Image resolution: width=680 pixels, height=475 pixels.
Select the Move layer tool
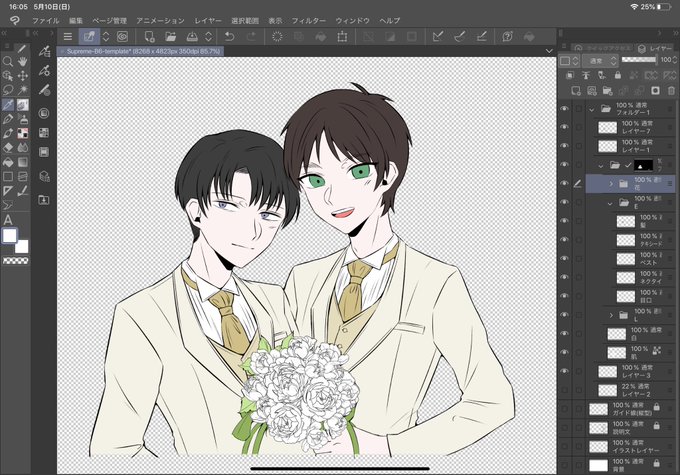(23, 75)
